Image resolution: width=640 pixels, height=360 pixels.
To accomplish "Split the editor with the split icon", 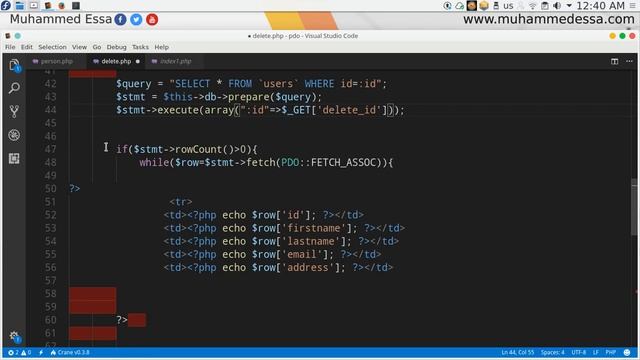I will click(x=614, y=61).
